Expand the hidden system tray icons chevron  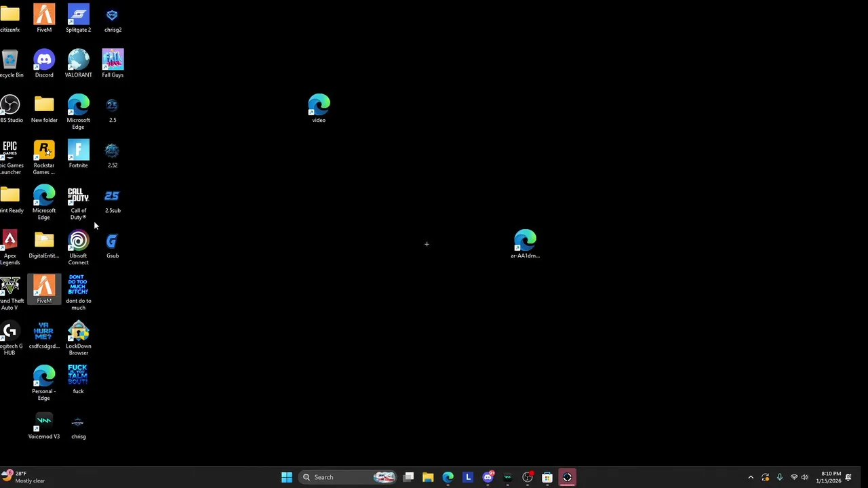751,477
